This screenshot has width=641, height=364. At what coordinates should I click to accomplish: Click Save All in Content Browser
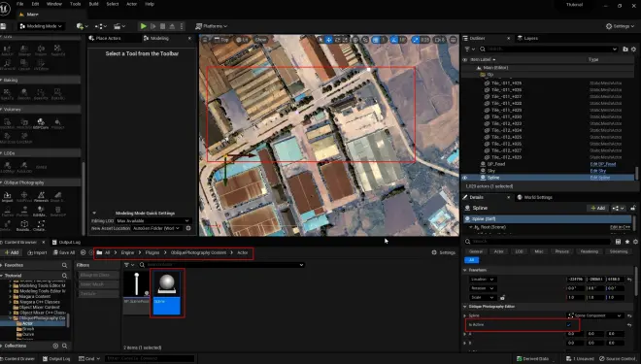pyautogui.click(x=64, y=252)
